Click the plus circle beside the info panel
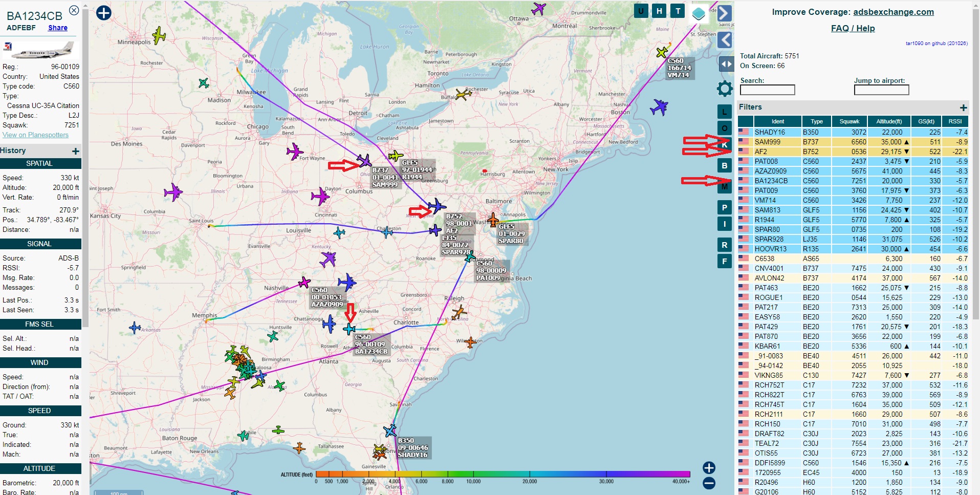Image resolution: width=980 pixels, height=495 pixels. pos(103,13)
